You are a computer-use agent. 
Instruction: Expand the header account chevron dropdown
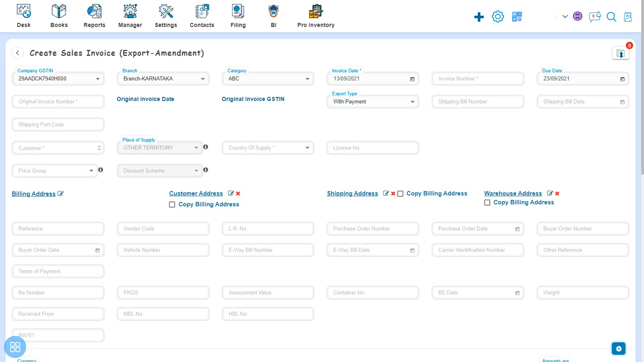tap(565, 16)
